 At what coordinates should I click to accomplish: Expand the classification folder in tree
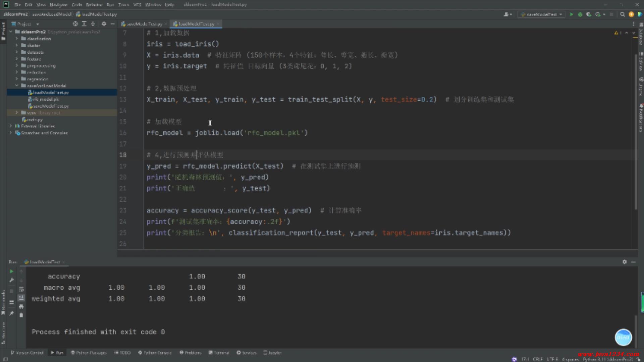point(16,39)
